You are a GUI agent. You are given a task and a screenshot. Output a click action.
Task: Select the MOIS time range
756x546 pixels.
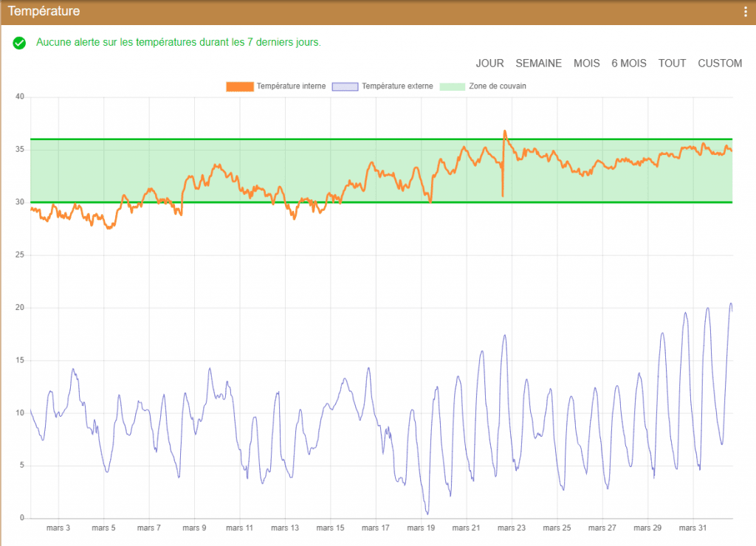click(x=587, y=63)
